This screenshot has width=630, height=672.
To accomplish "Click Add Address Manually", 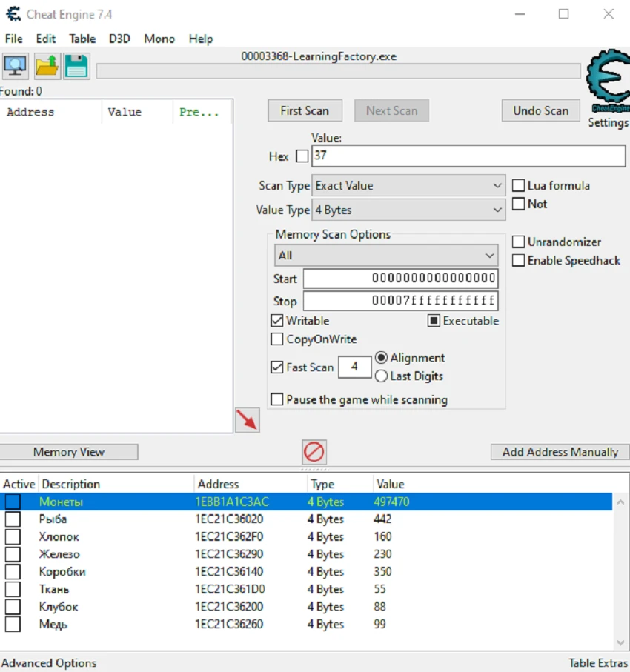I will (560, 451).
